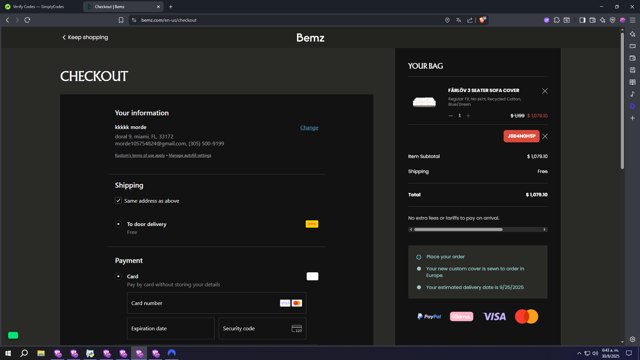Image resolution: width=640 pixels, height=360 pixels.
Task: Open File Explorer from taskbar
Action: coord(41,353)
